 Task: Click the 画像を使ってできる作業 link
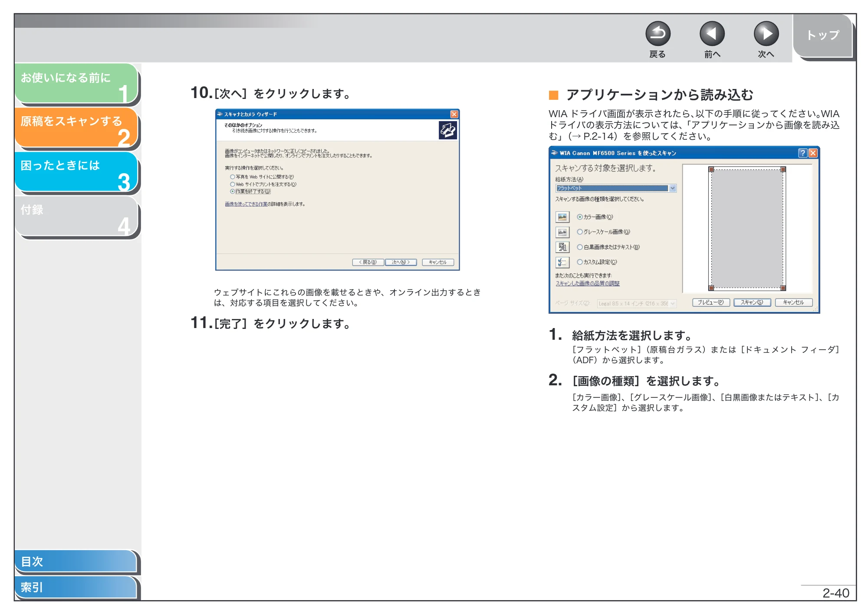click(246, 204)
